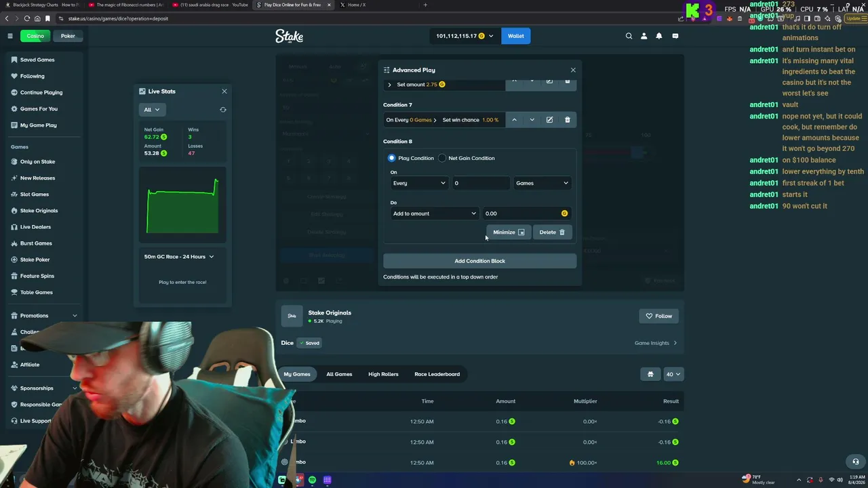
Task: Open the All filter dropdown in Live Stats
Action: point(152,110)
